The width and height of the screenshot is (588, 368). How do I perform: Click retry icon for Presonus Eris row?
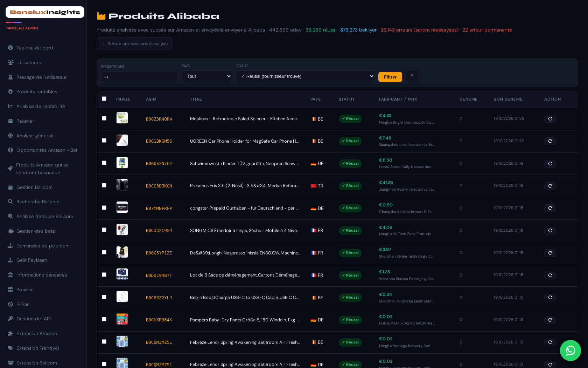click(550, 186)
